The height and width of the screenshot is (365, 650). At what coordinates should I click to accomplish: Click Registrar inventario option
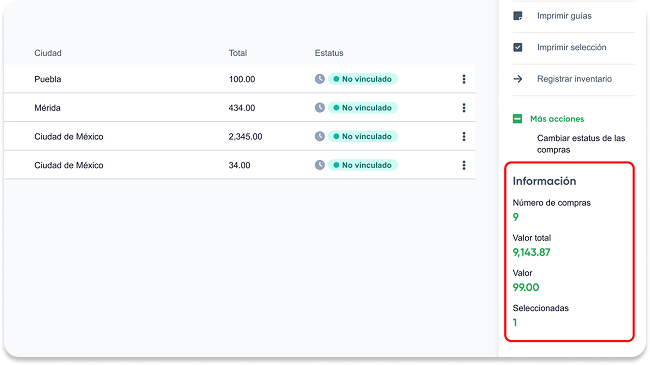coord(574,79)
